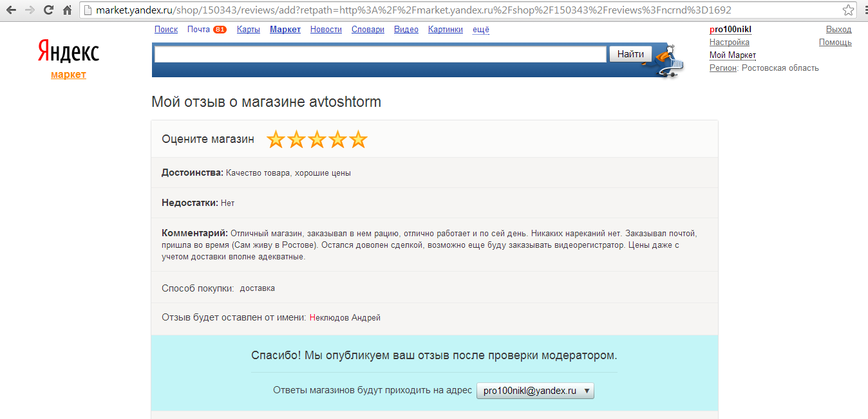Click the Недостатки value Нет
This screenshot has width=868, height=419.
pyautogui.click(x=228, y=203)
